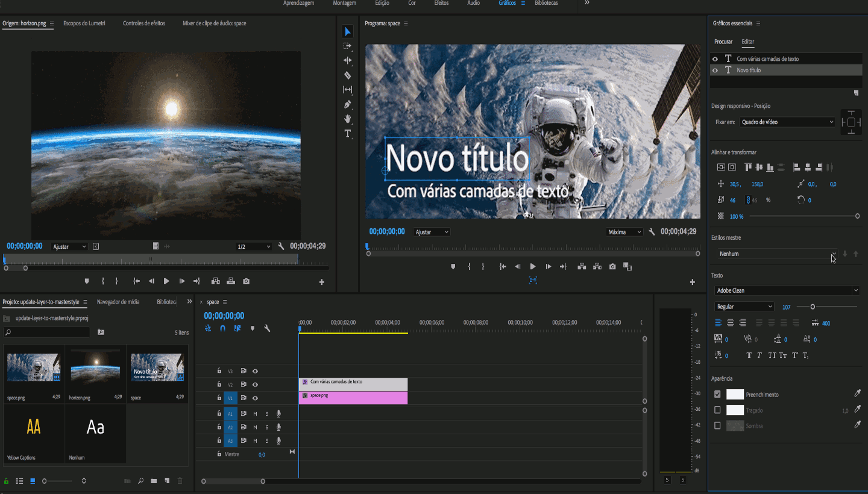The height and width of the screenshot is (494, 868).
Task: Export frame from the Program monitor
Action: [x=612, y=266]
